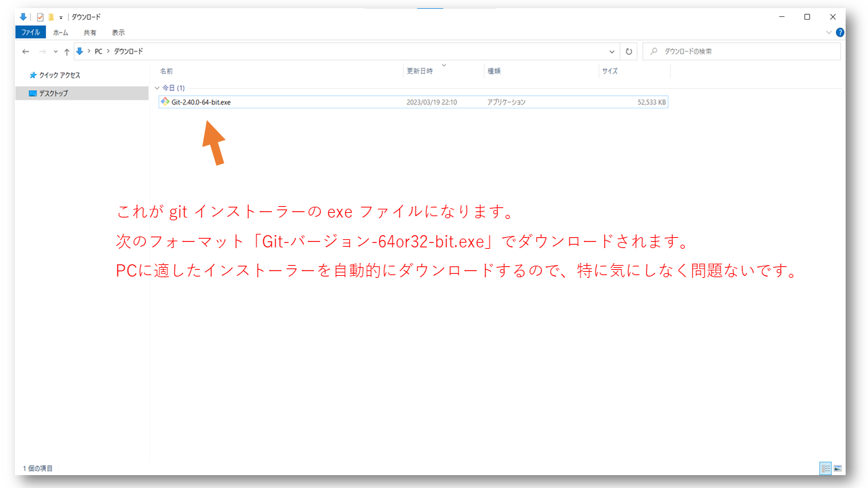This screenshot has height=488, width=868.
Task: Refresh the ダウンロード folder view
Action: (629, 52)
